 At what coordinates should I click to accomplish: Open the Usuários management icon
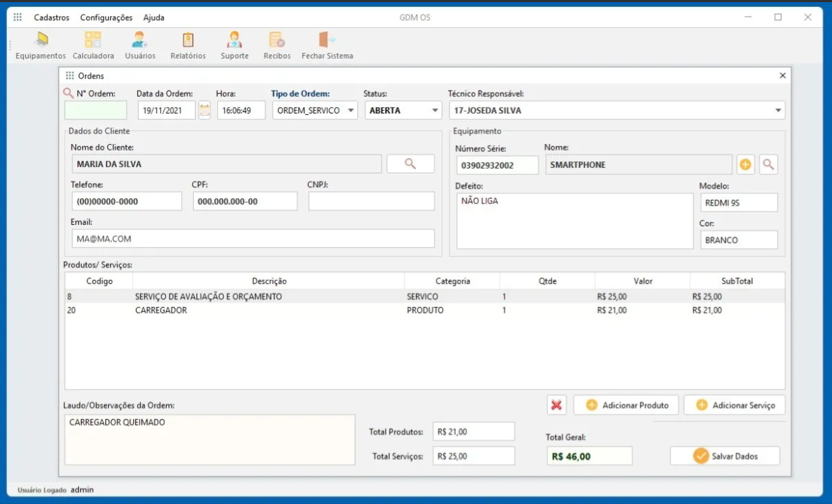coord(139,43)
